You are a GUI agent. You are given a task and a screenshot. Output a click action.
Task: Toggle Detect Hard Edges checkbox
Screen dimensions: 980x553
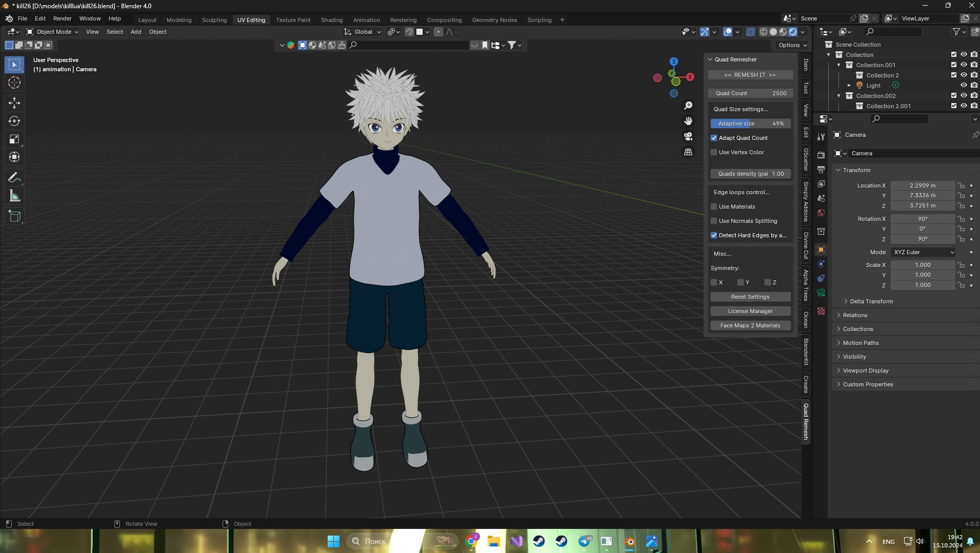point(714,235)
